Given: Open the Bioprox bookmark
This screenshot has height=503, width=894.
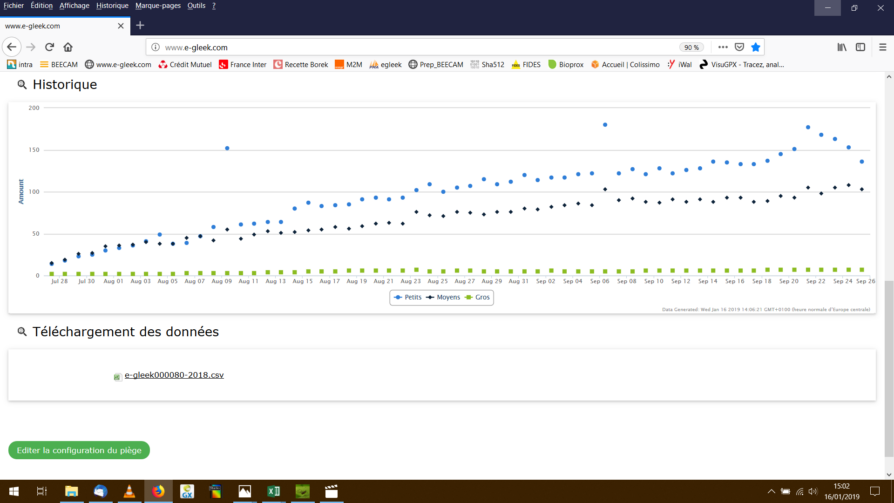Looking at the screenshot, I should point(566,64).
